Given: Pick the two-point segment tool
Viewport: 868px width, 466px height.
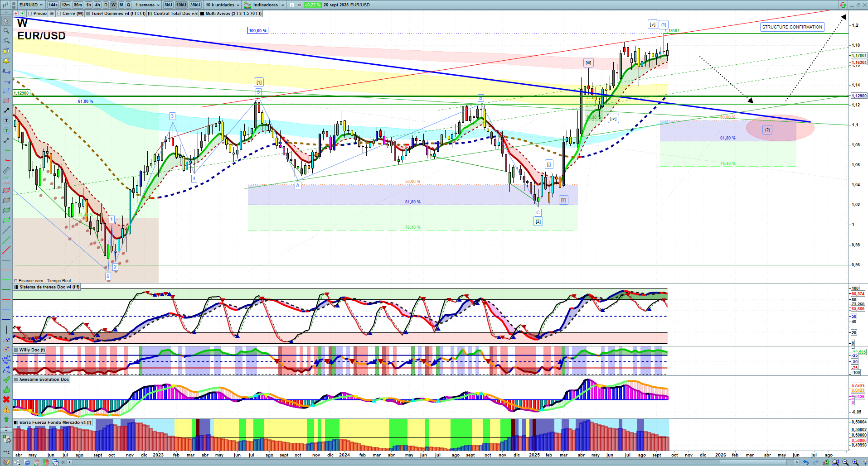Looking at the screenshot, I should click(x=6, y=140).
